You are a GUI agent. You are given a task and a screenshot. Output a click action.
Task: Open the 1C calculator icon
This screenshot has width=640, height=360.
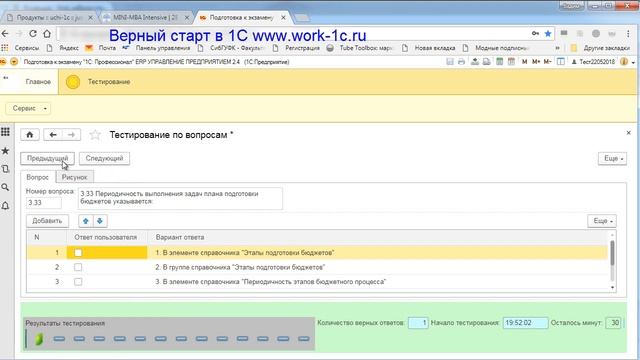(499, 62)
